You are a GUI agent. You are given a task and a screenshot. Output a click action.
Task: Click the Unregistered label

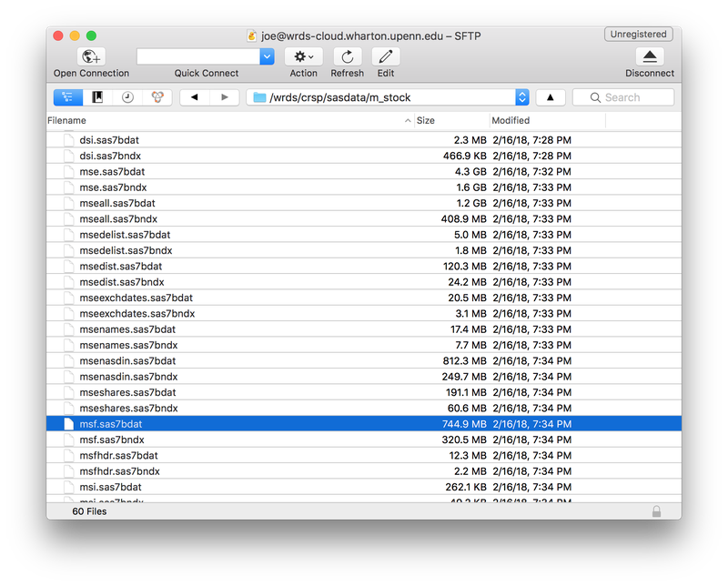638,34
